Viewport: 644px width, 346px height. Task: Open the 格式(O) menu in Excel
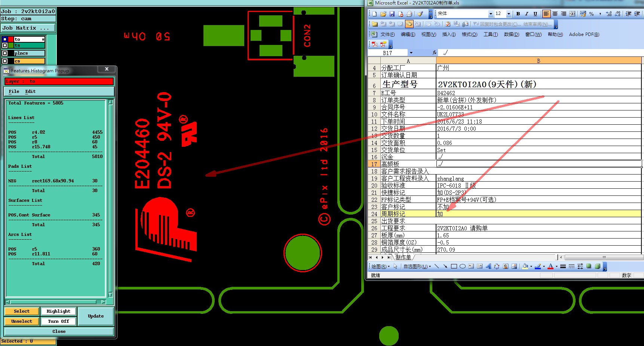[469, 34]
